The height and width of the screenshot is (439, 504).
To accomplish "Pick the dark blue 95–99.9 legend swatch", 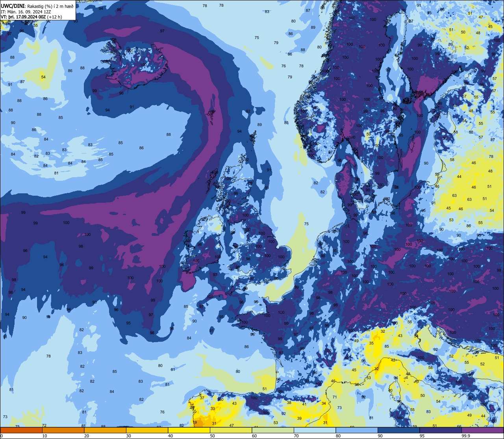I will pyautogui.click(x=441, y=430).
